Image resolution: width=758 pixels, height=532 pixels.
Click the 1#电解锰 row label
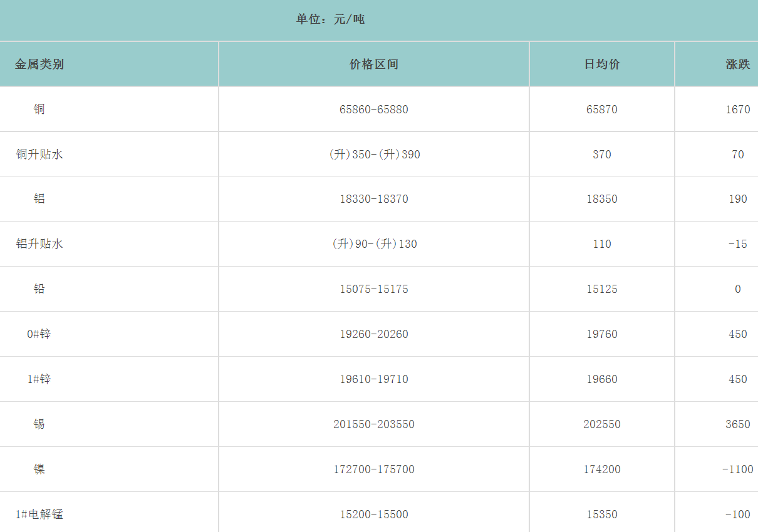point(39,514)
